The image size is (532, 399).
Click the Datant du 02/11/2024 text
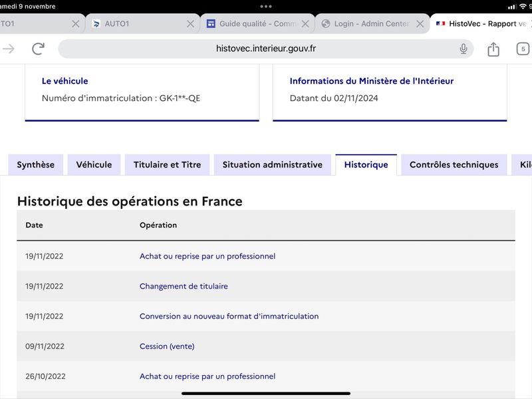pyautogui.click(x=334, y=98)
